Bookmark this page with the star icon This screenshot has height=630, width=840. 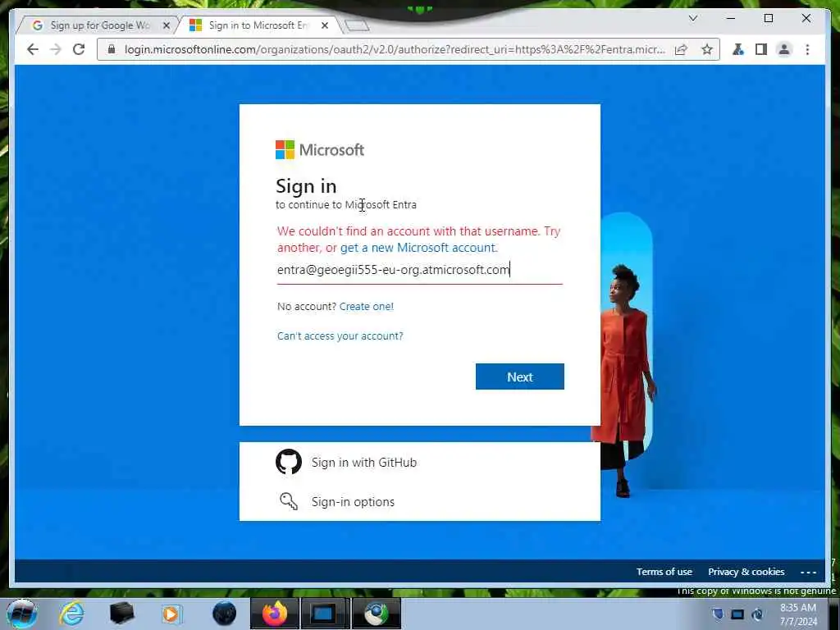pos(707,49)
